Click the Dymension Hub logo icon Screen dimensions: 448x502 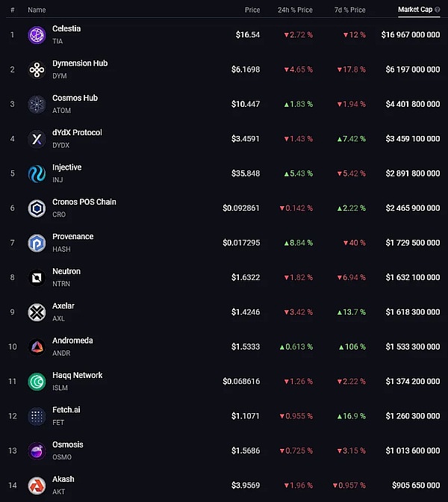point(37,69)
